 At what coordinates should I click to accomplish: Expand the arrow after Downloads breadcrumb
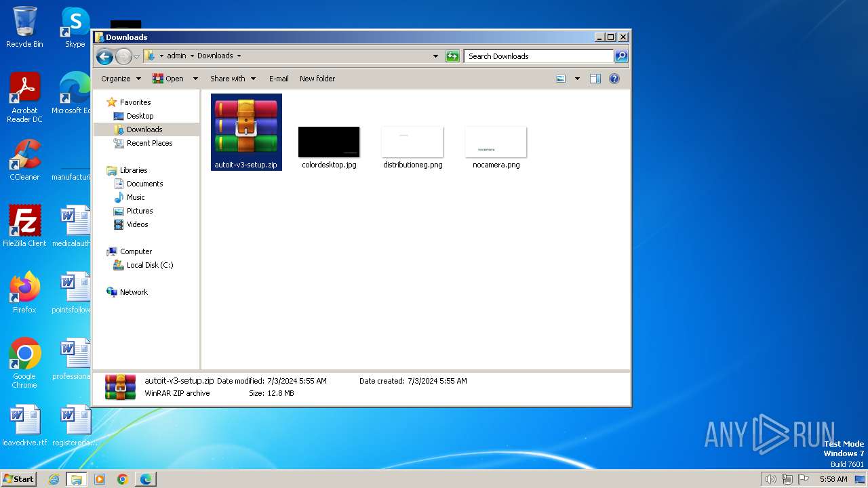pyautogui.click(x=239, y=56)
